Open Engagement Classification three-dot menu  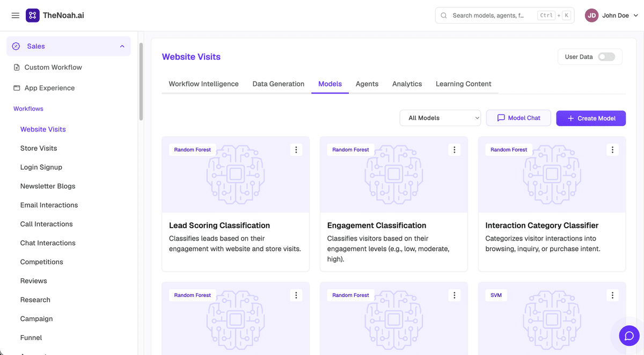click(x=455, y=150)
